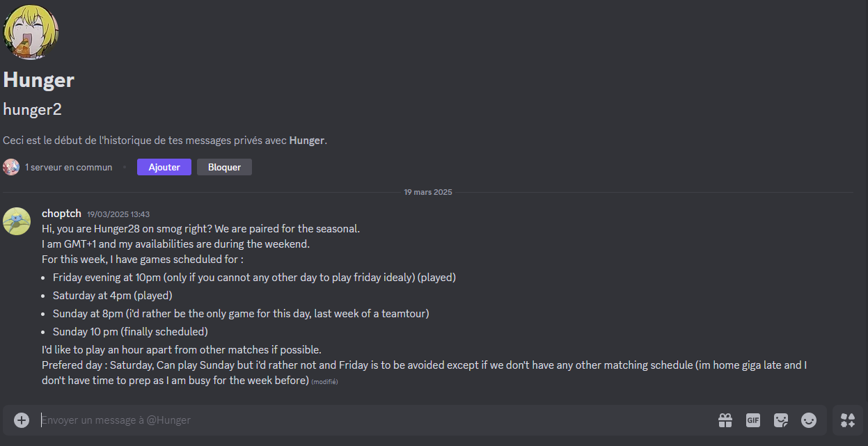Open the gift Nitro icon

[725, 420]
